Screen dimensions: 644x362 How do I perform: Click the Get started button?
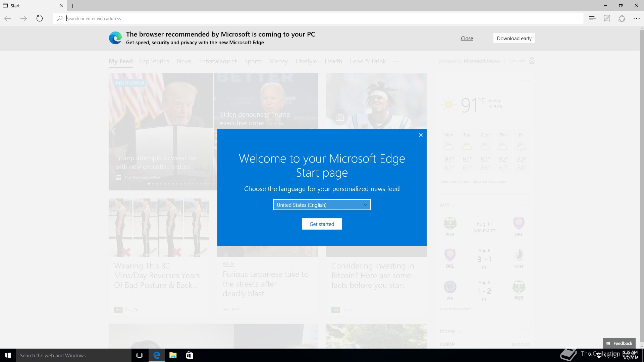(322, 224)
